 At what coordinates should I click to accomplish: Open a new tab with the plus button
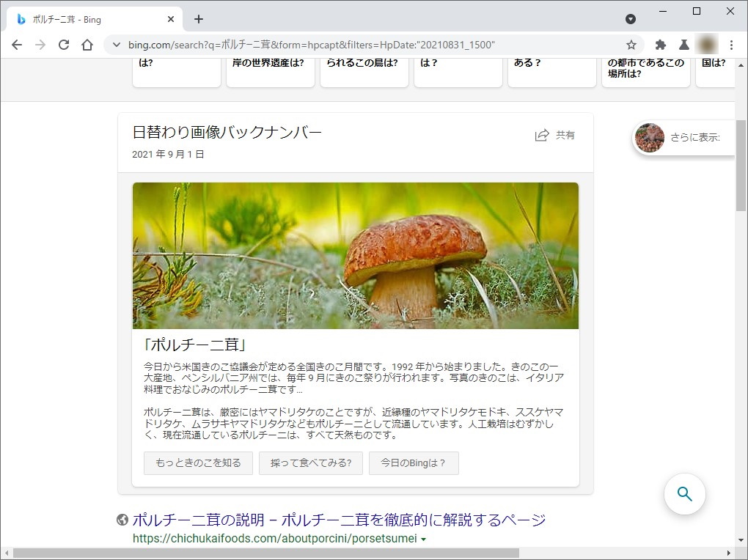(199, 18)
